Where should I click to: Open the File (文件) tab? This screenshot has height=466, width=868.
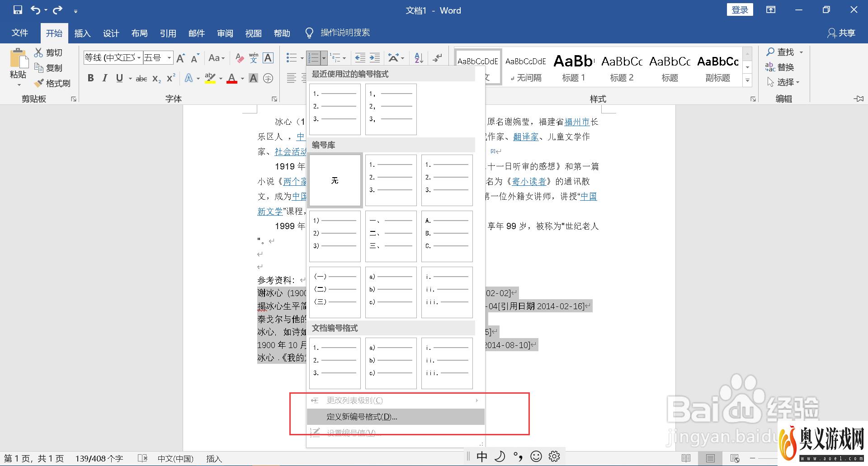tap(19, 33)
